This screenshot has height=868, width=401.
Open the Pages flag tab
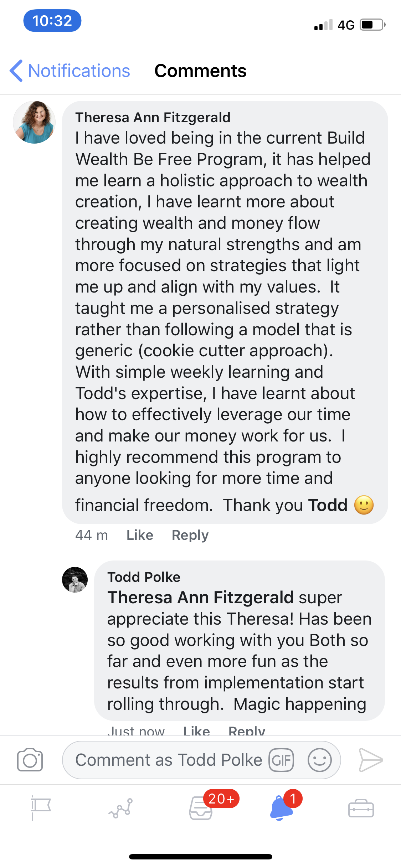[x=41, y=808]
